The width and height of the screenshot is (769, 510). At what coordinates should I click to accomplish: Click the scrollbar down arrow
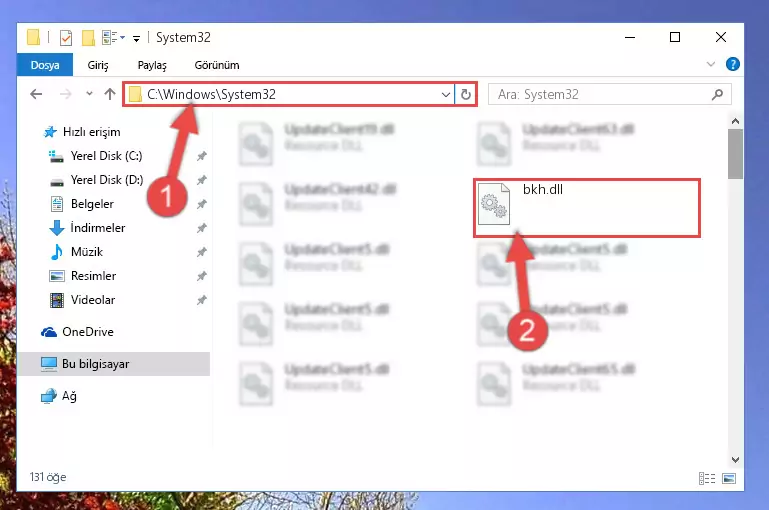[x=735, y=460]
